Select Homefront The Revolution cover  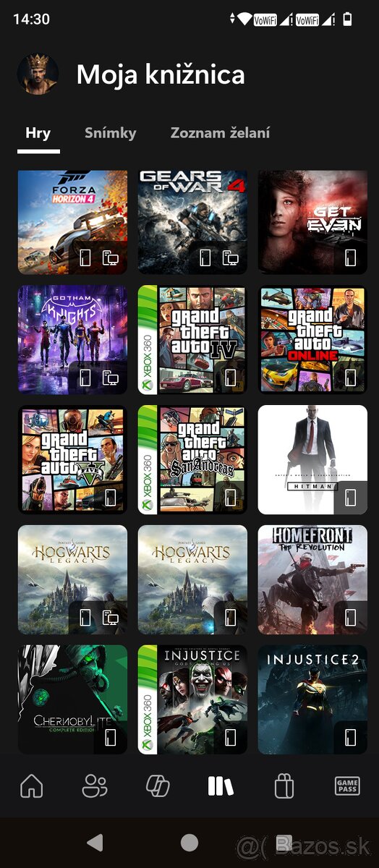coord(312,580)
